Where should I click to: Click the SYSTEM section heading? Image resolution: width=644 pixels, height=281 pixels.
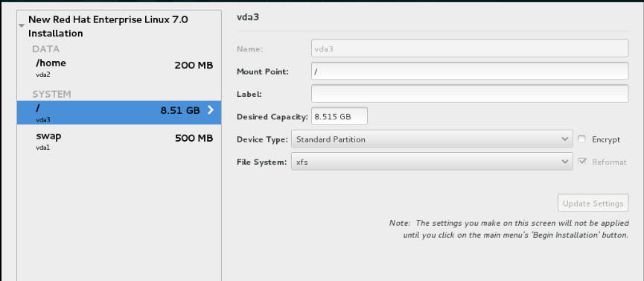pyautogui.click(x=52, y=94)
